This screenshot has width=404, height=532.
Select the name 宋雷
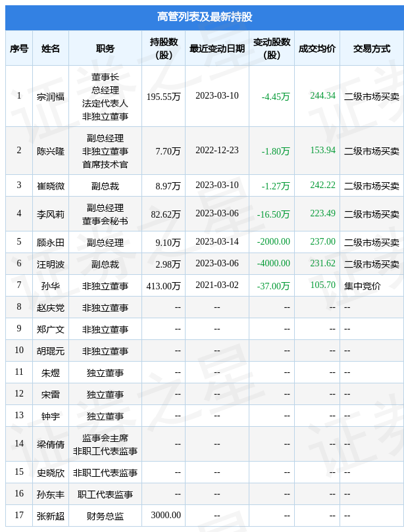[51, 395]
